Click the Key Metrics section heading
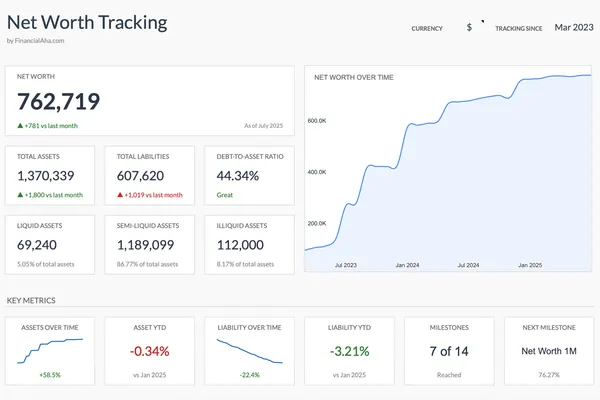This screenshot has width=600, height=400. click(x=31, y=300)
